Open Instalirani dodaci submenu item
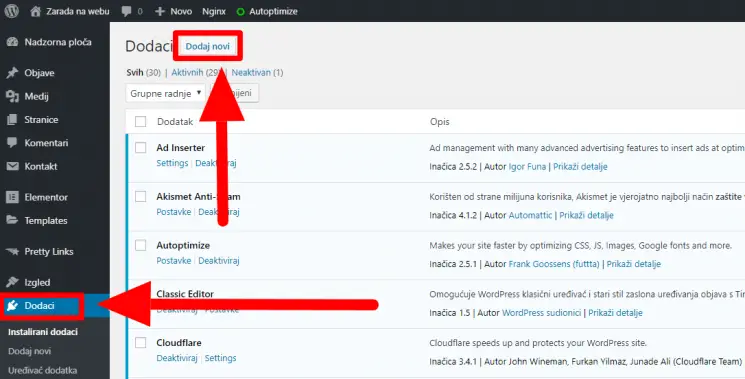The image size is (745, 379). [x=43, y=332]
